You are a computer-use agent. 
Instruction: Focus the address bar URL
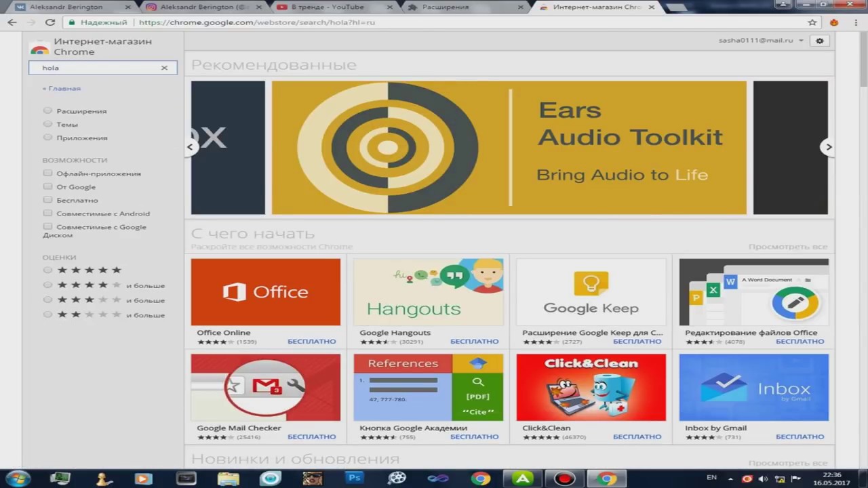tap(257, 22)
